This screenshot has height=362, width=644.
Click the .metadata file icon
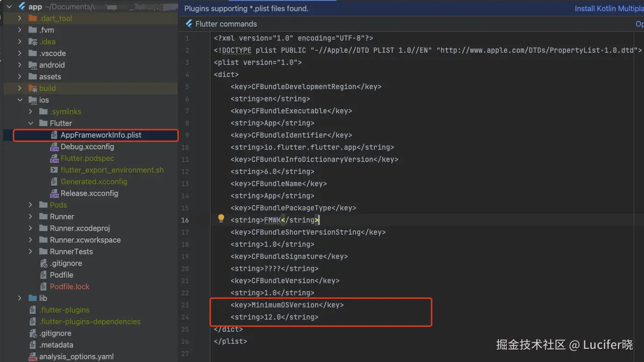click(x=33, y=345)
